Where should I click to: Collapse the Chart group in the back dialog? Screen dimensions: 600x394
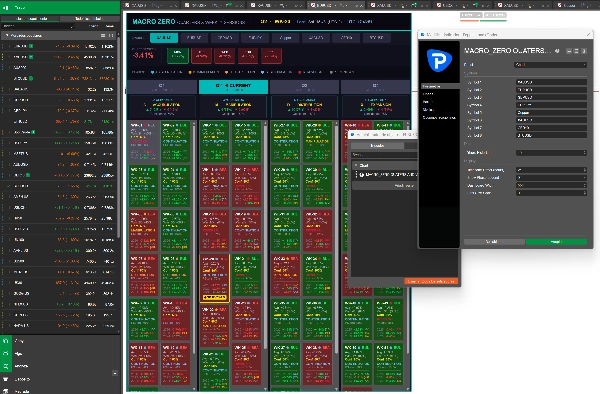coord(356,165)
